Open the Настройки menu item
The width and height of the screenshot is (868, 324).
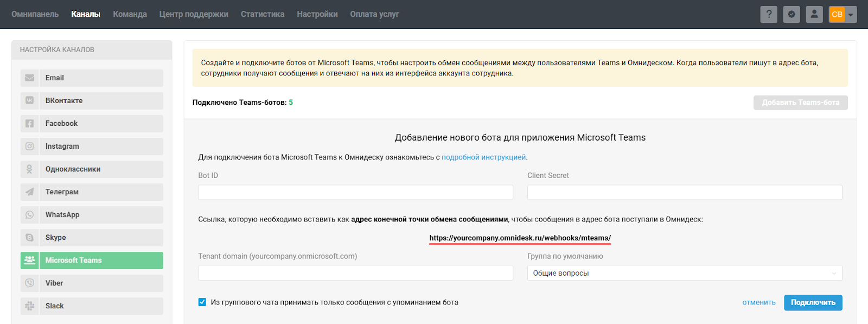point(317,14)
